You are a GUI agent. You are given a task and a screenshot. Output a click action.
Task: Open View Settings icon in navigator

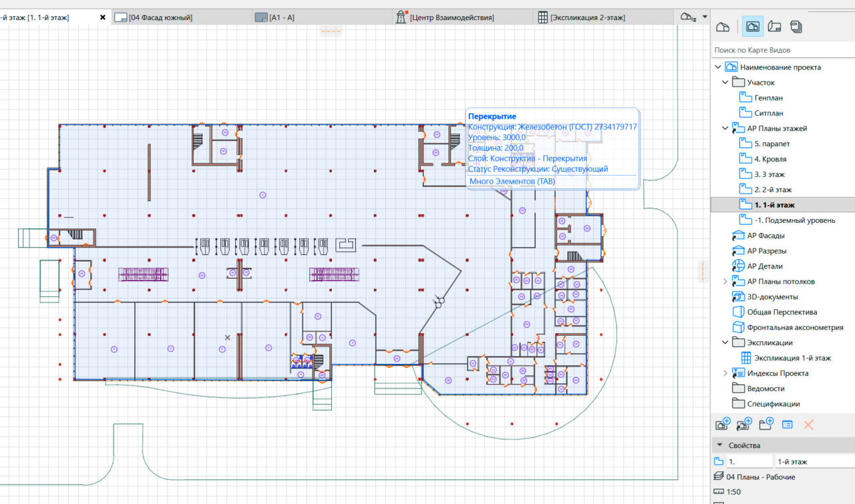point(788,425)
